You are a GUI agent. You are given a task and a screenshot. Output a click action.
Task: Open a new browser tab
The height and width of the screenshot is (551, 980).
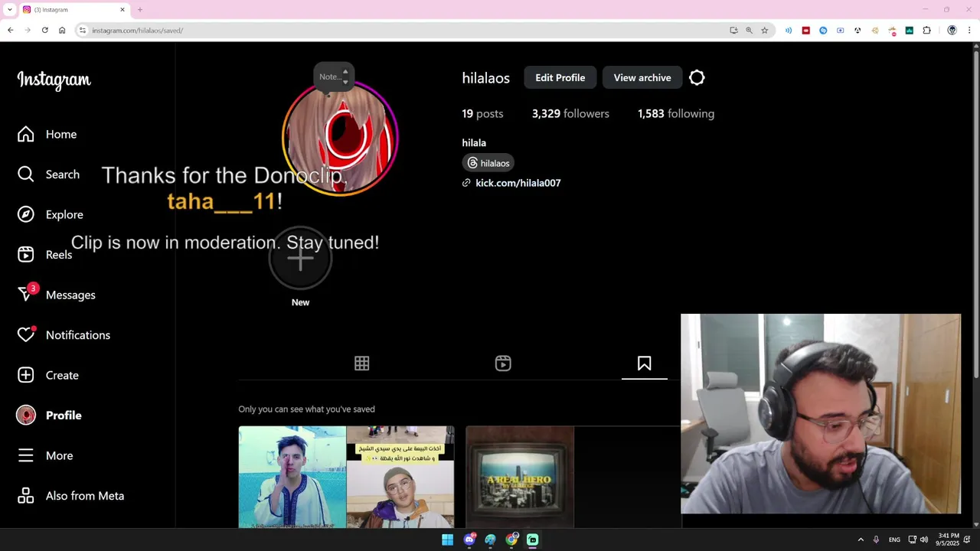pyautogui.click(x=140, y=9)
